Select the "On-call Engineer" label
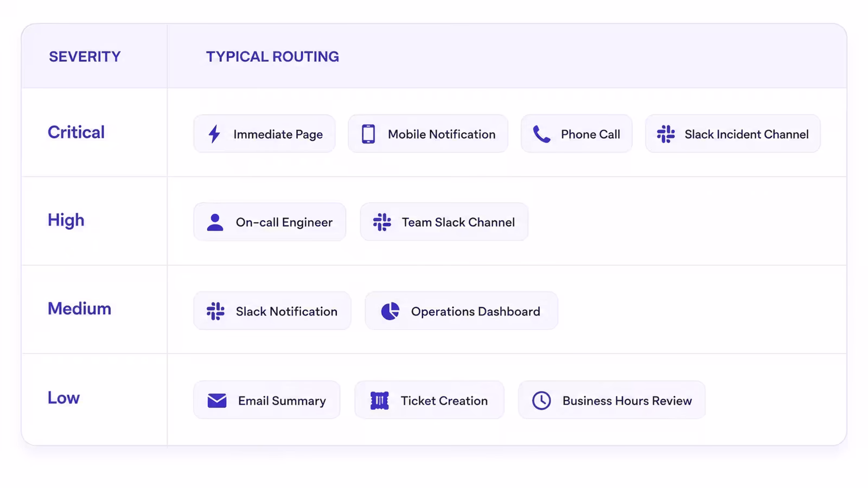This screenshot has width=868, height=488. (x=284, y=222)
